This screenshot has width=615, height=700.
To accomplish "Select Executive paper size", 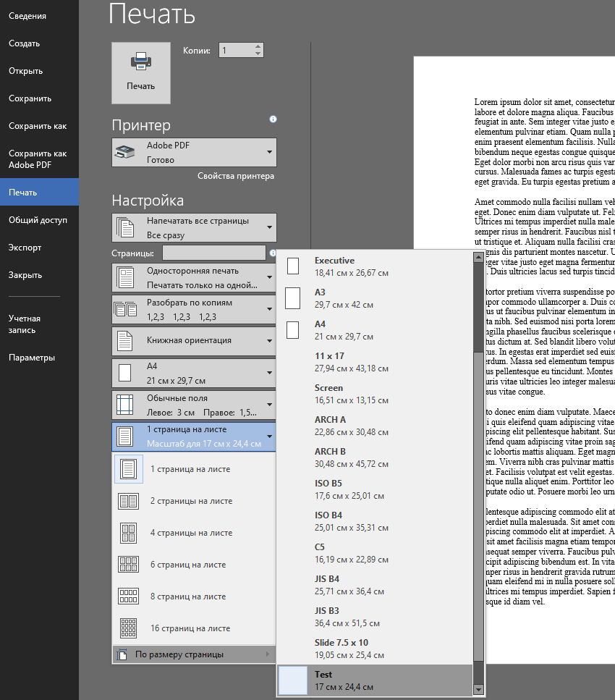I will 375,266.
